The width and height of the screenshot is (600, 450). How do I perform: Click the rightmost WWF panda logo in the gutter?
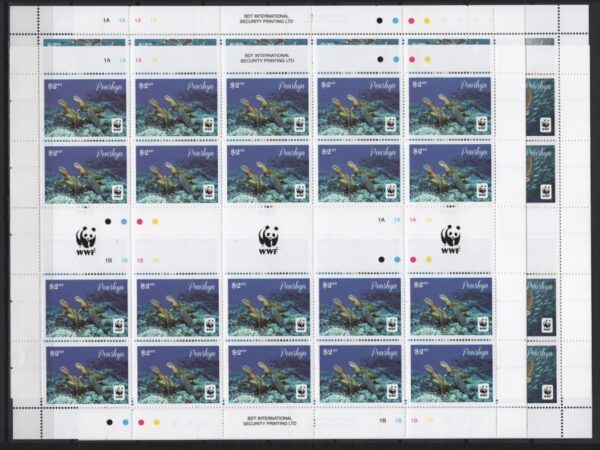[450, 239]
